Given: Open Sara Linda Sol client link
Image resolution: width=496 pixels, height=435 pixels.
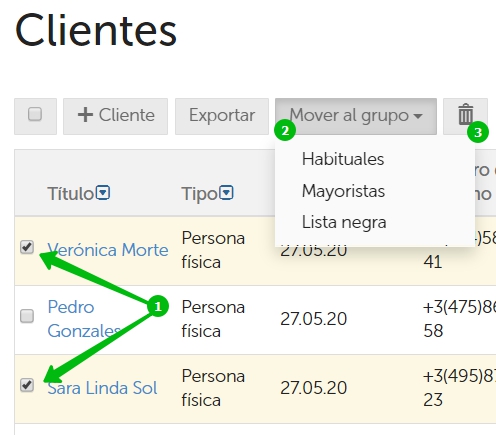Looking at the screenshot, I should pyautogui.click(x=102, y=388).
